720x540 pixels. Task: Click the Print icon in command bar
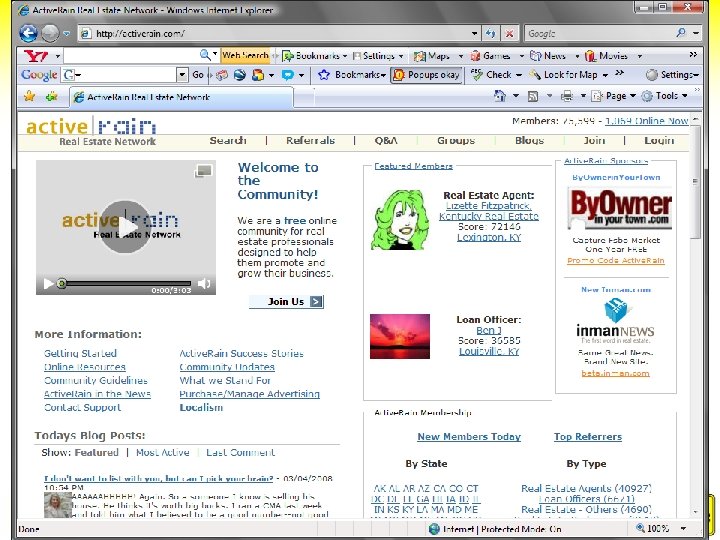[567, 96]
